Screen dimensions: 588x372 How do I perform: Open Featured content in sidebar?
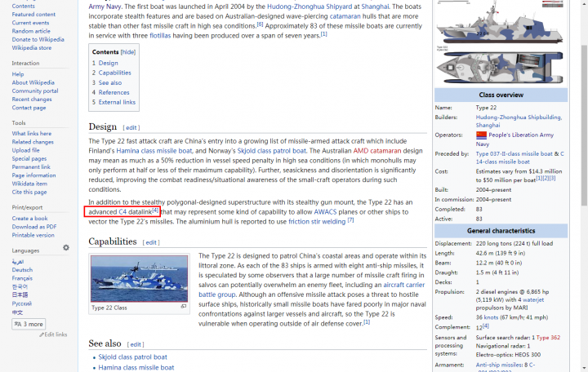point(33,14)
